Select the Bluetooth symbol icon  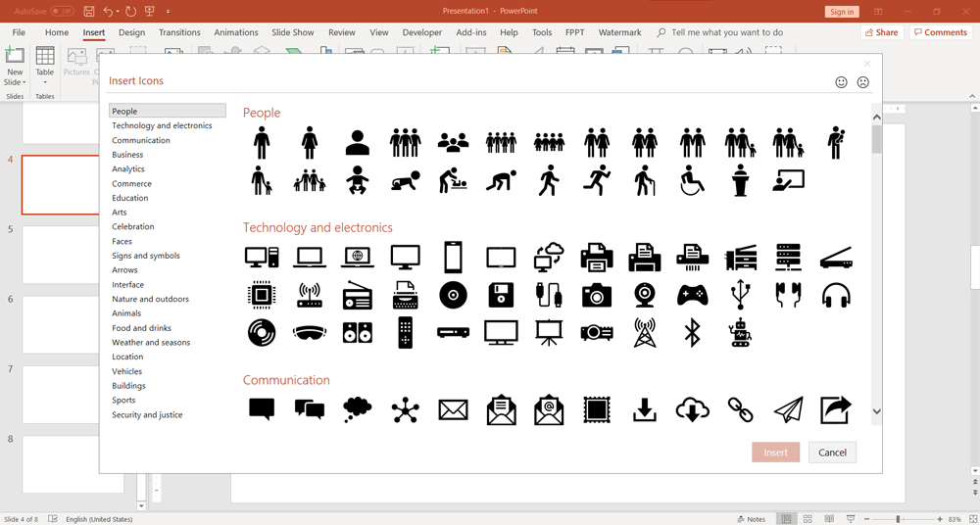pyautogui.click(x=692, y=333)
